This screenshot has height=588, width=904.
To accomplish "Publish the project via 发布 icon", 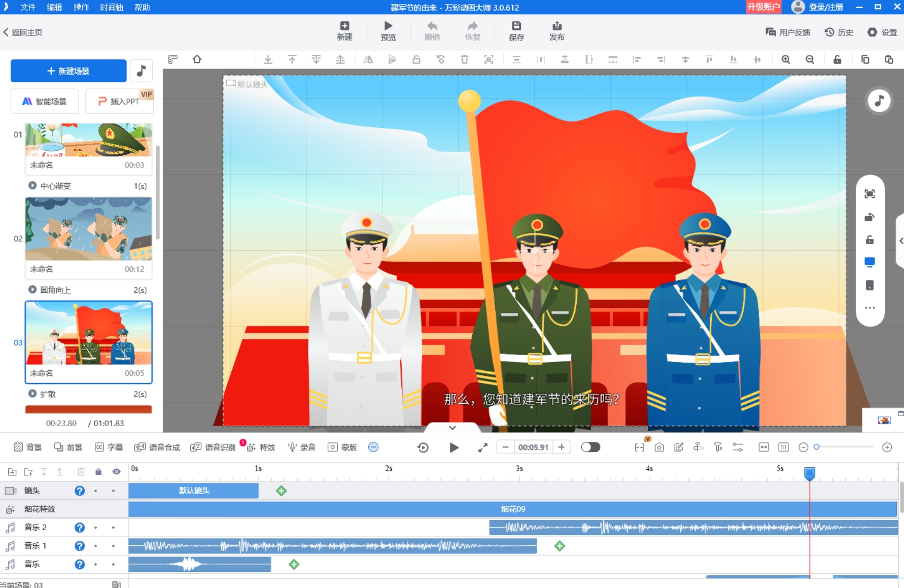I will (557, 31).
